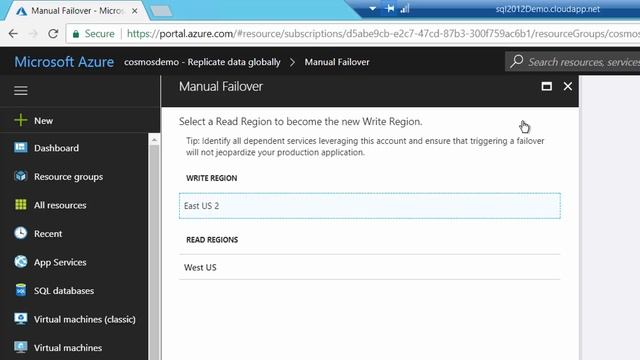Viewport: 640px width, 360px height.
Task: Click the sidebar scrollbar track
Action: [x=154, y=253]
